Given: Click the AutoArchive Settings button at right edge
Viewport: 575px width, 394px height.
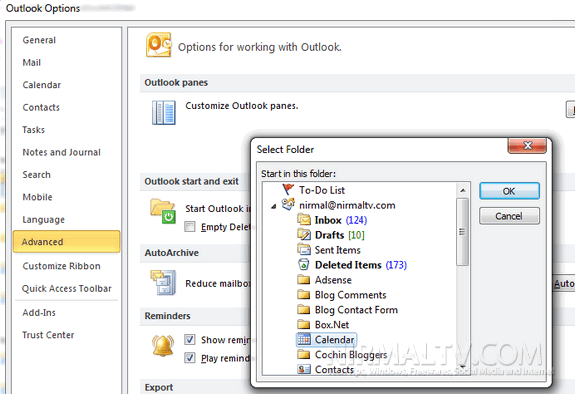Looking at the screenshot, I should point(564,283).
